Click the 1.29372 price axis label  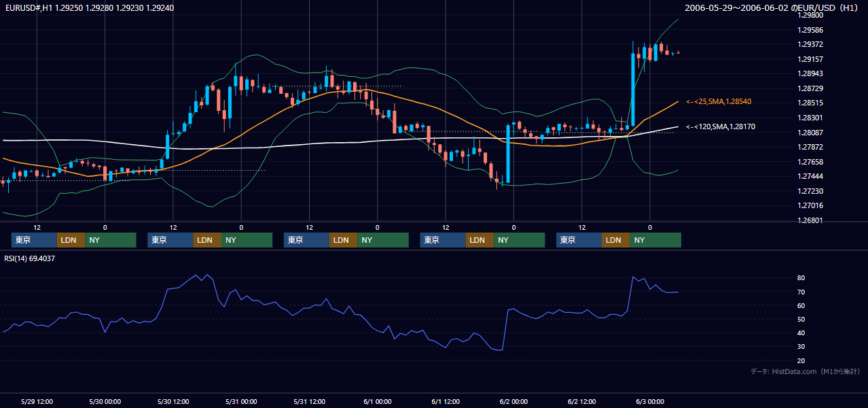(x=810, y=44)
